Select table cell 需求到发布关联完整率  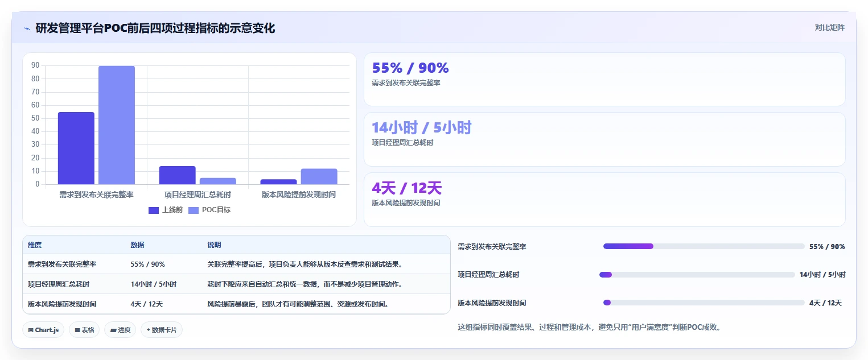pyautogui.click(x=62, y=264)
